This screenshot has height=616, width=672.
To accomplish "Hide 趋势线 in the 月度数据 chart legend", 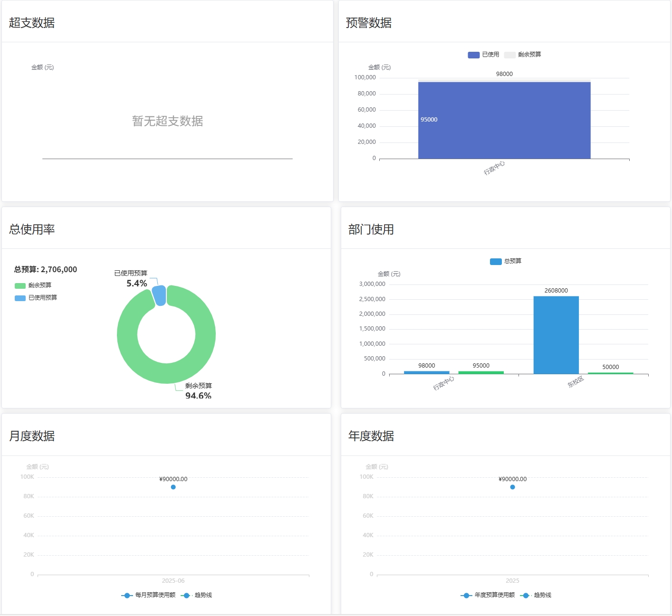I will 197,595.
